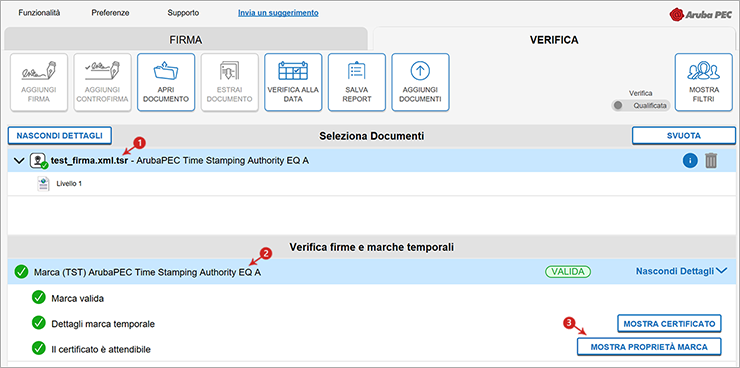Click the NASCONDI DETTAGLI button
The image size is (740, 368).
point(59,136)
